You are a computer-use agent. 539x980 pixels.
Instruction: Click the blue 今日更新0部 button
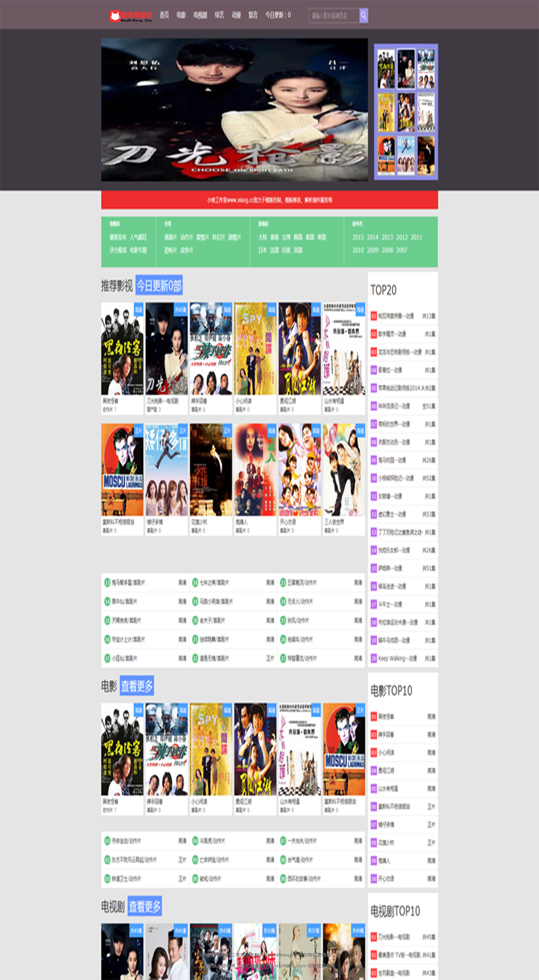click(x=159, y=286)
